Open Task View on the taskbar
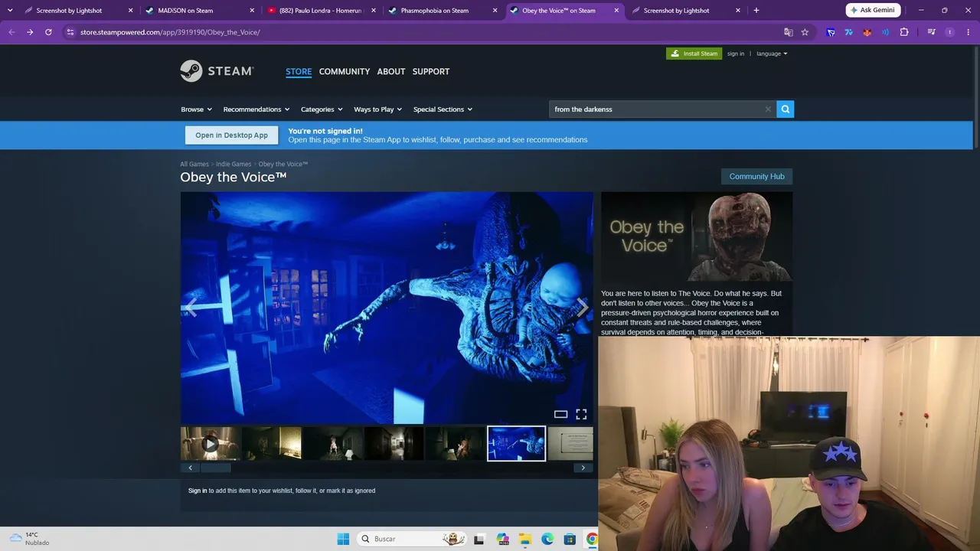980x551 pixels. click(x=479, y=539)
